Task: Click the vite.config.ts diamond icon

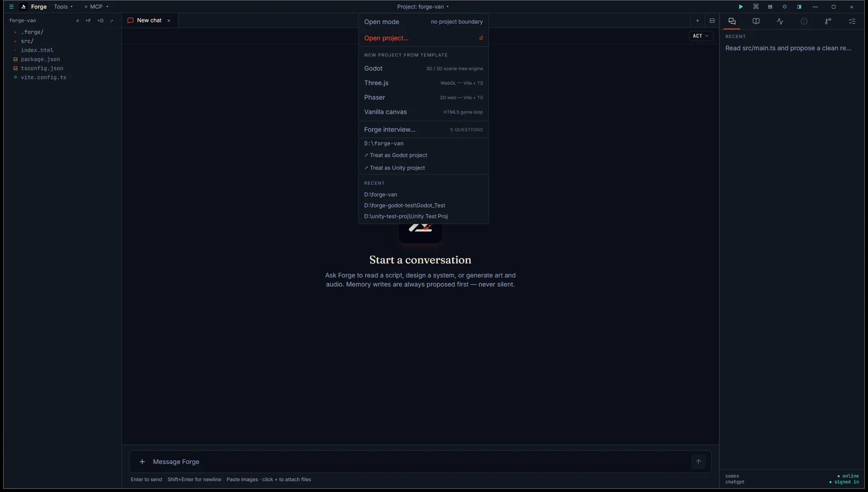Action: (15, 77)
